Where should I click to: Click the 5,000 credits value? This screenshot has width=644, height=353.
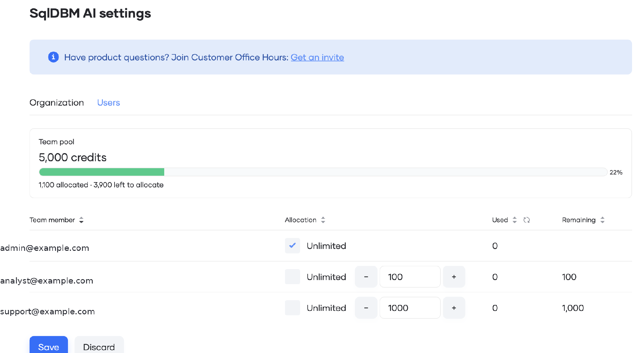point(73,157)
